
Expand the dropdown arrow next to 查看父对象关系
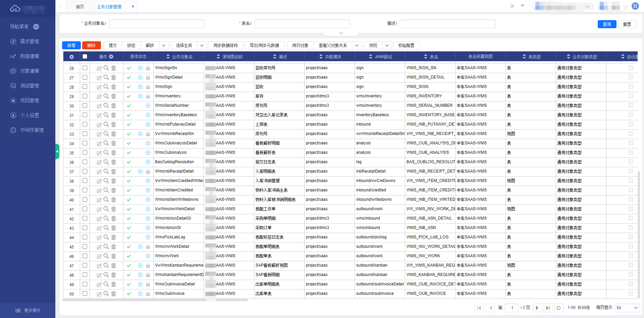(357, 45)
